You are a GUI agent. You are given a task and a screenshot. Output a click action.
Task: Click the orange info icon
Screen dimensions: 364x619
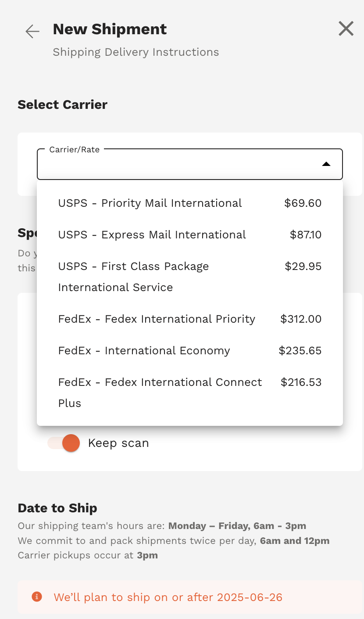point(37,597)
